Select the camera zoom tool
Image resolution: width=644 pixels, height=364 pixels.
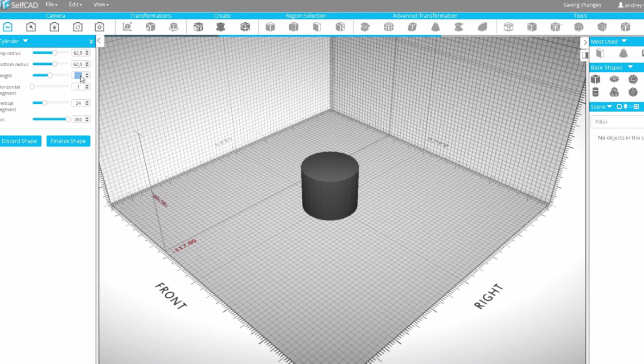pyautogui.click(x=31, y=27)
